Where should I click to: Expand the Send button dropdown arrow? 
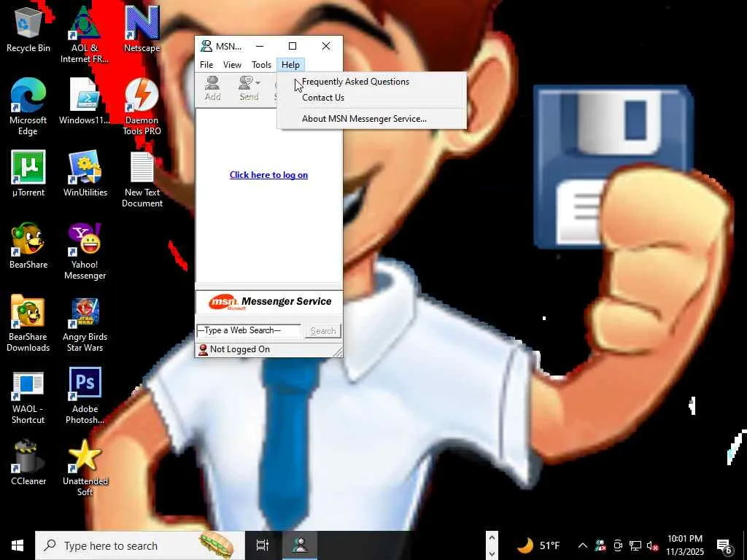[258, 83]
